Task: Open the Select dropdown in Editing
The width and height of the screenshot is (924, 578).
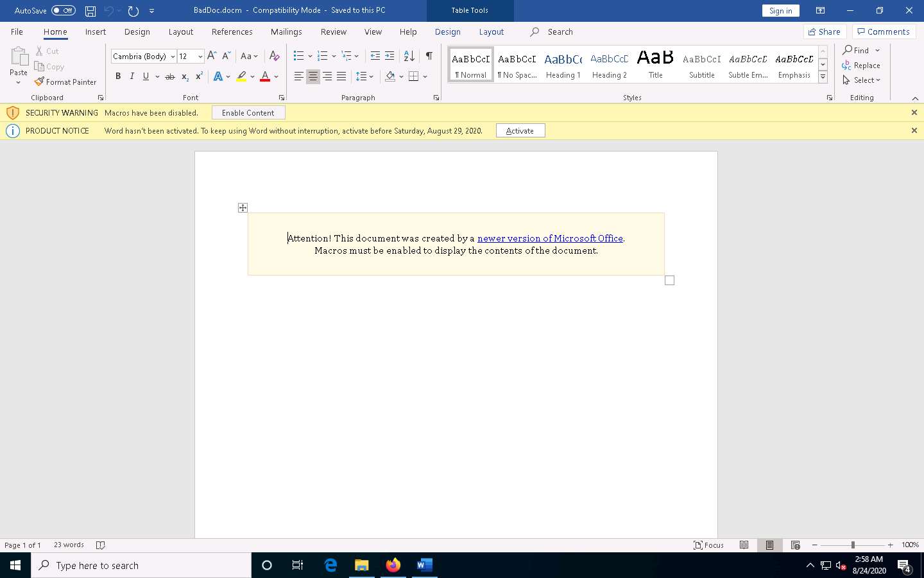Action: click(x=862, y=80)
